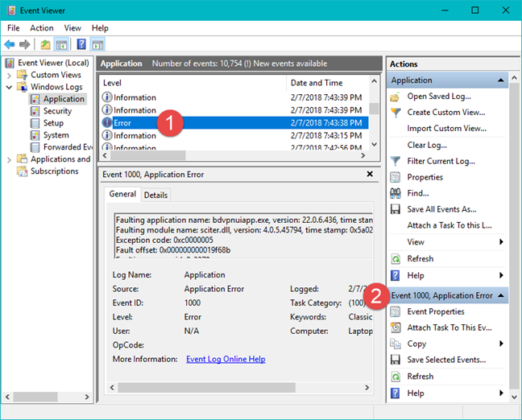Click the Save Selected Events floppy icon
Image resolution: width=522 pixels, height=420 pixels.
(396, 360)
